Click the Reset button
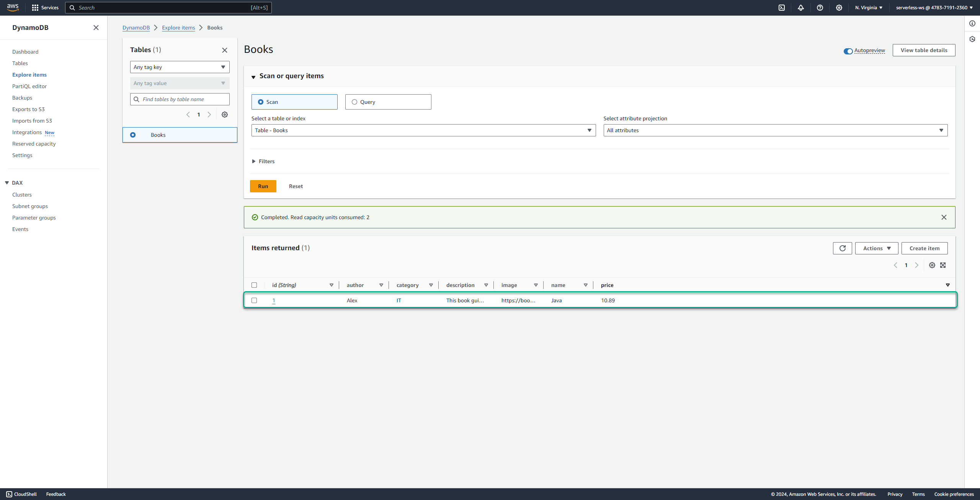Screen dimensions: 980x500 (296, 186)
